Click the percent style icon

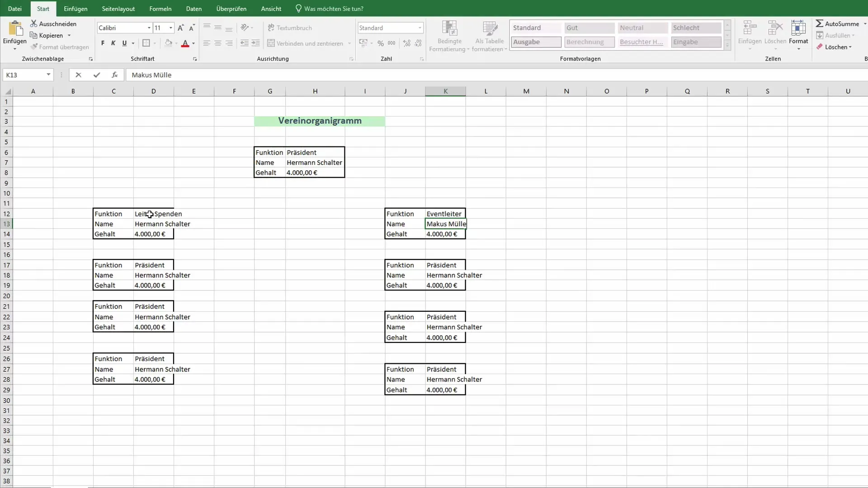pos(381,43)
